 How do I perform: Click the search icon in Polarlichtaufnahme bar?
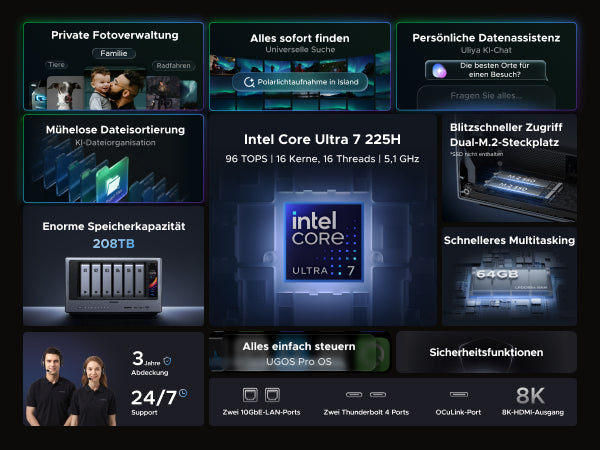point(249,82)
